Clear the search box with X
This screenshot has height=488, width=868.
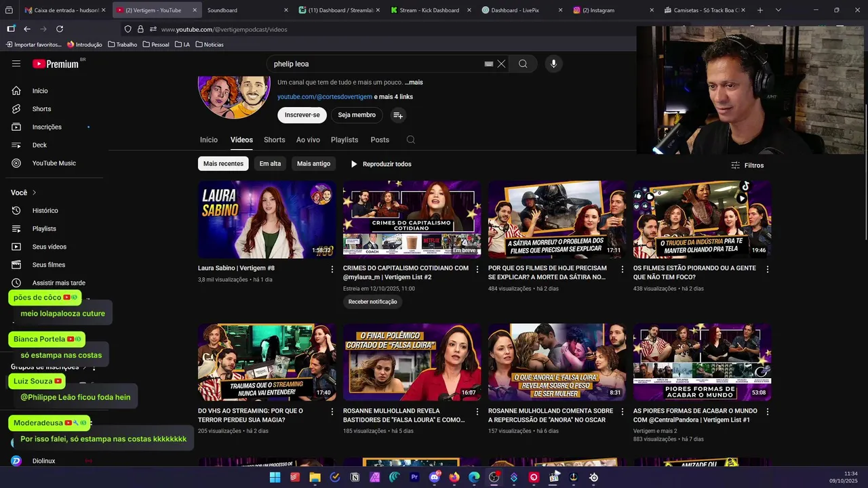point(501,64)
